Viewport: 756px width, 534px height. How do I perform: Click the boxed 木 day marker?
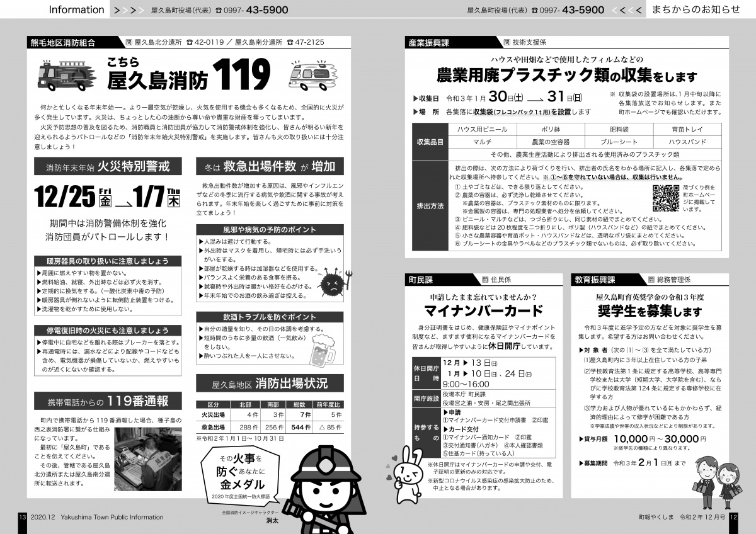coord(173,201)
